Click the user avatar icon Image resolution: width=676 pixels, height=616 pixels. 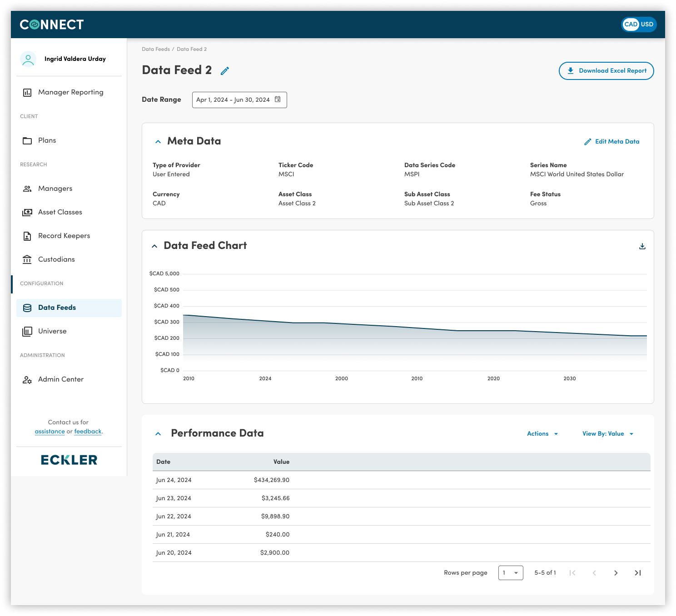(x=28, y=59)
